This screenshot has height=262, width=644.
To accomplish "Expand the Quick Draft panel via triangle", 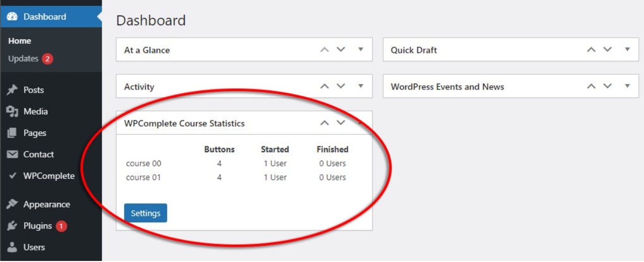I will (x=627, y=50).
